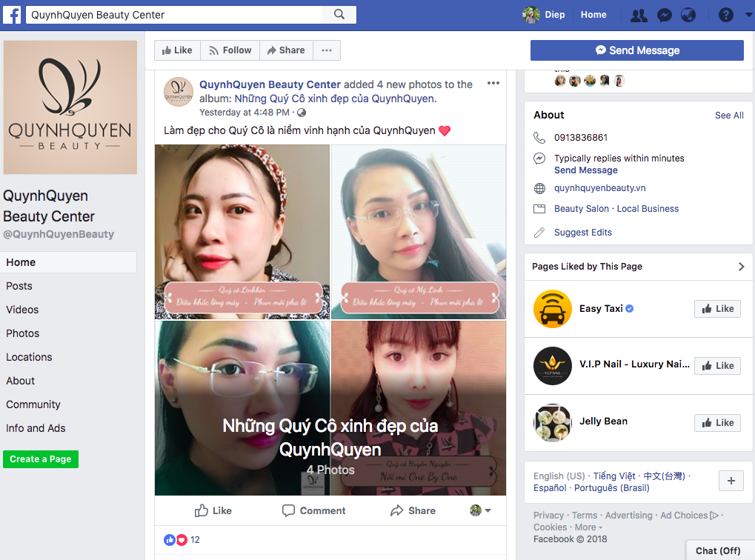Viewport: 755px width, 560px height.
Task: Click the Send Message blue button
Action: [x=637, y=50]
